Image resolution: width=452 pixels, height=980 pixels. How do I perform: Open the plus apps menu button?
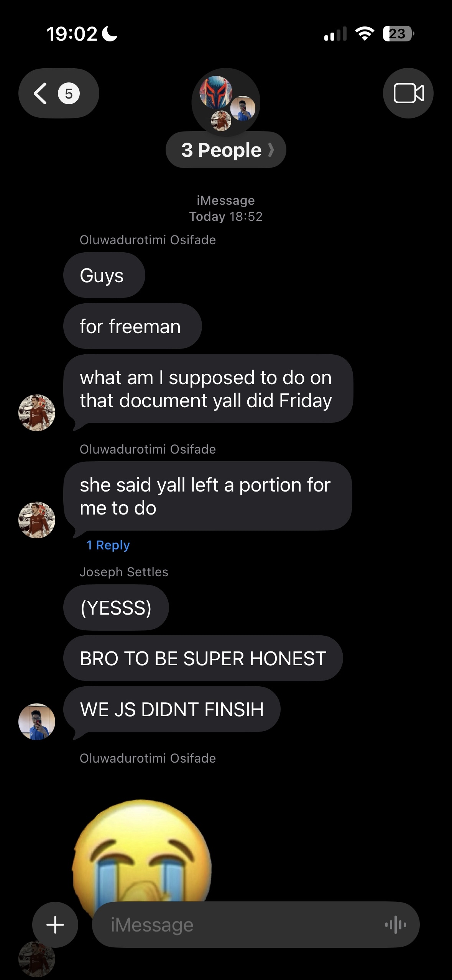[55, 924]
